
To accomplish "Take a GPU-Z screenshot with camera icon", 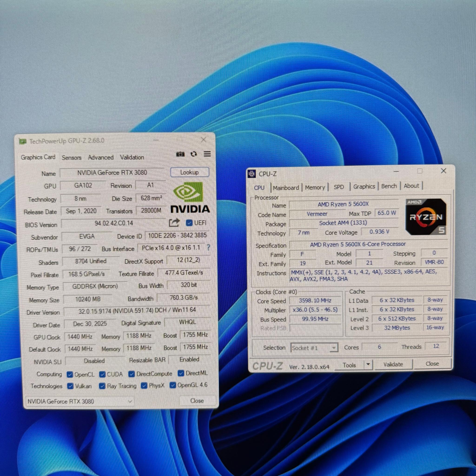I will click(180, 154).
